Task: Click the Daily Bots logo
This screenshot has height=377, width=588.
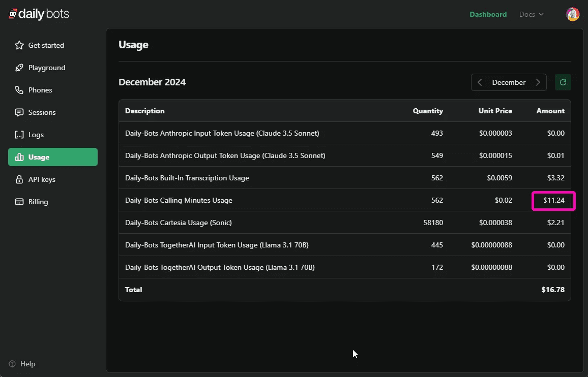Action: click(39, 14)
